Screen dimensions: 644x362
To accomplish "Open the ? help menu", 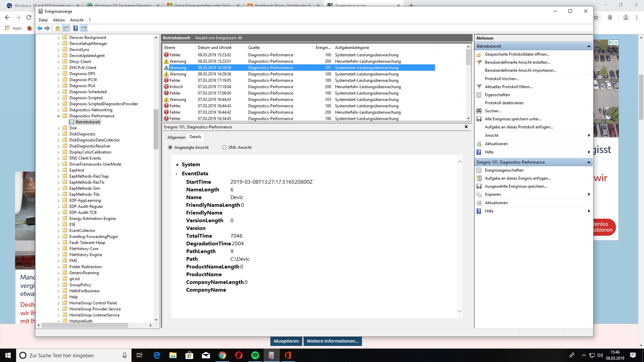I will [90, 20].
